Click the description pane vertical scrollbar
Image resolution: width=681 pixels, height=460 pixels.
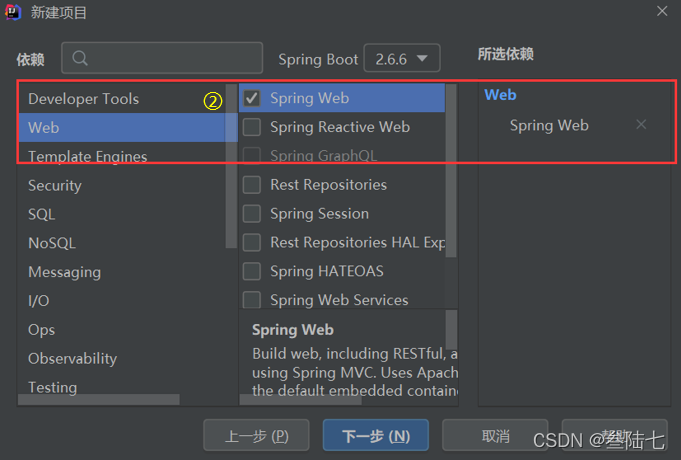452,329
